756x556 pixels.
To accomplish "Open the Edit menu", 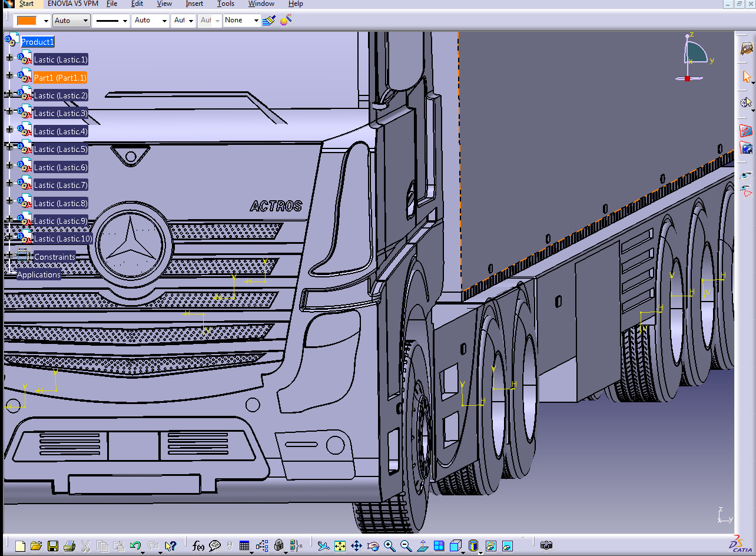I will [137, 4].
